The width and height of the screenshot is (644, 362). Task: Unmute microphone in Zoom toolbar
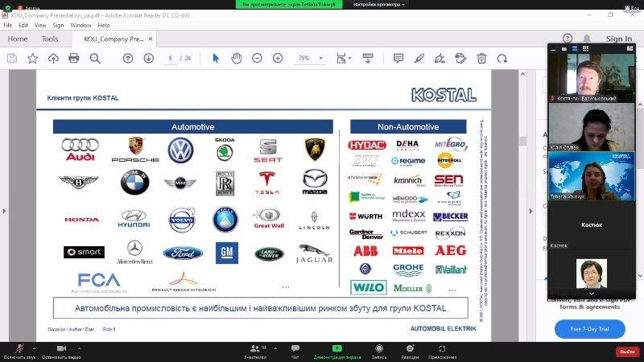click(19, 349)
